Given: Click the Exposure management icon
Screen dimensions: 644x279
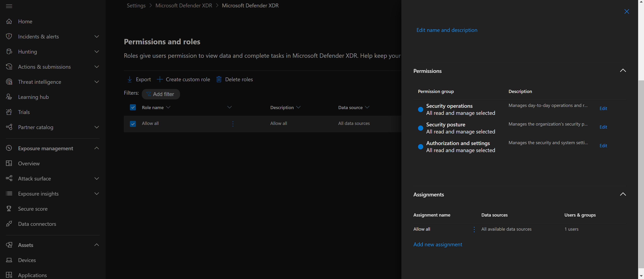Looking at the screenshot, I should coord(9,148).
